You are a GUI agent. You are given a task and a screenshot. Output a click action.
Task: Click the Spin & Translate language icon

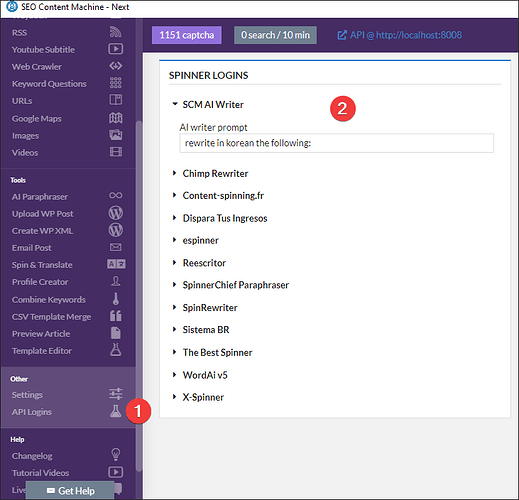click(x=116, y=264)
